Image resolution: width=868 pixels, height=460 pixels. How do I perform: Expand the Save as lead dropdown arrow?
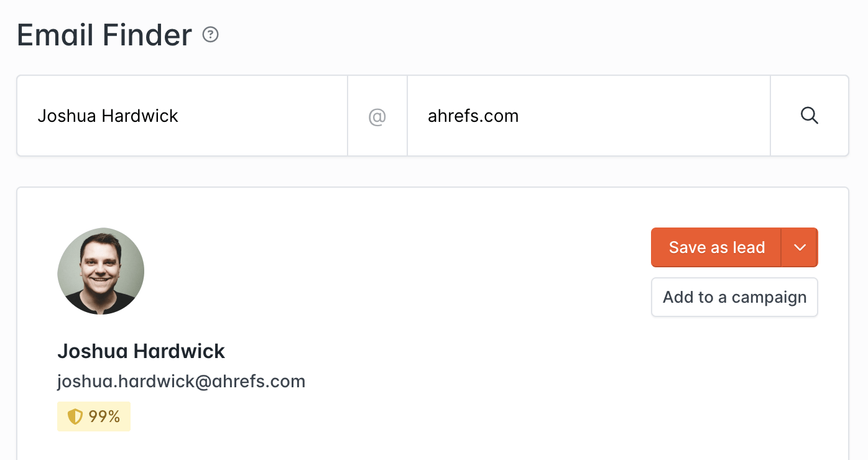point(800,247)
